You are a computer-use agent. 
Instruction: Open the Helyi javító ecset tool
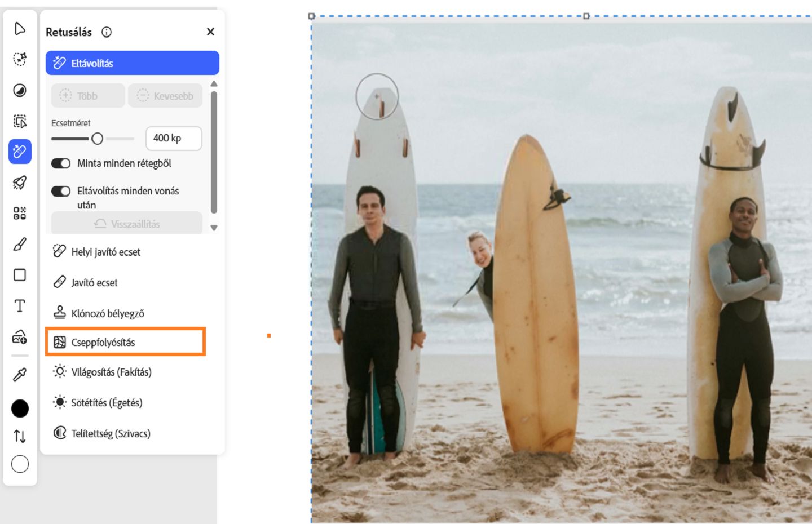click(104, 252)
